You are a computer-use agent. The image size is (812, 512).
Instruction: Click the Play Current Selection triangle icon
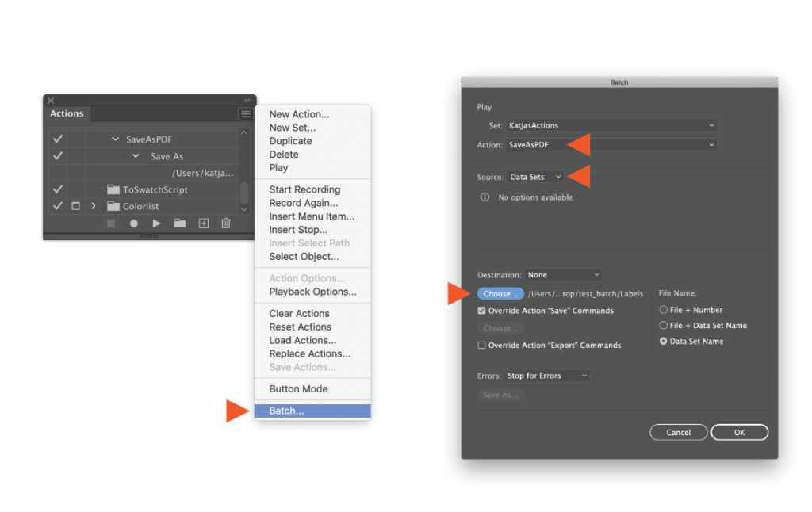[x=156, y=224]
